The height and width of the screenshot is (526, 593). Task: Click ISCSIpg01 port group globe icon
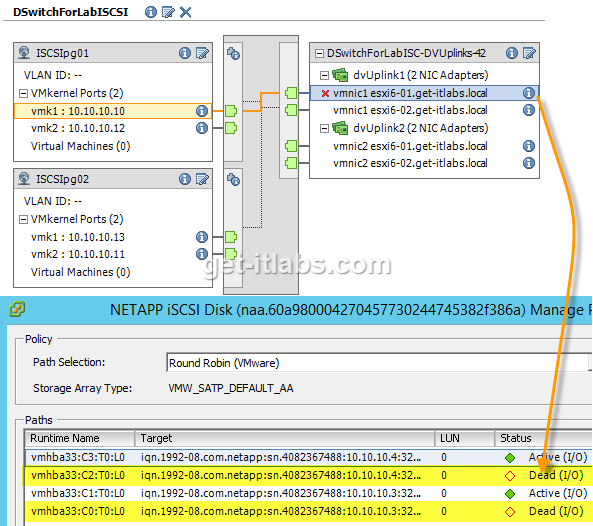(24, 53)
